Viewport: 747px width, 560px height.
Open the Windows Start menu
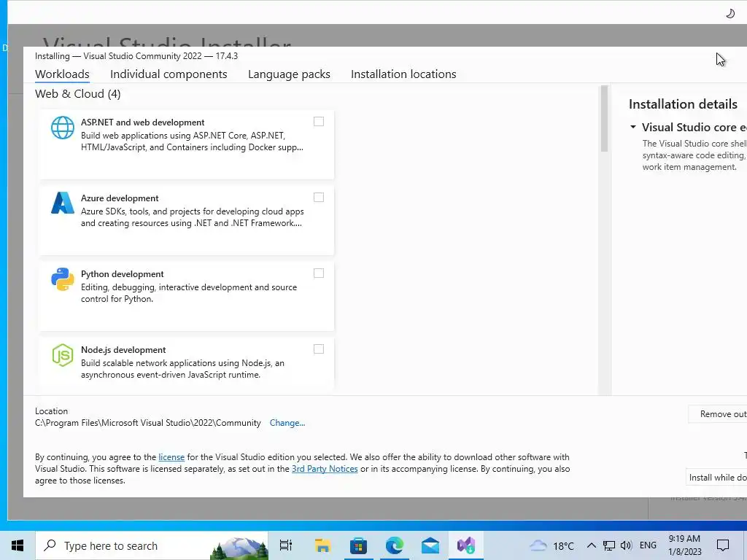click(18, 545)
